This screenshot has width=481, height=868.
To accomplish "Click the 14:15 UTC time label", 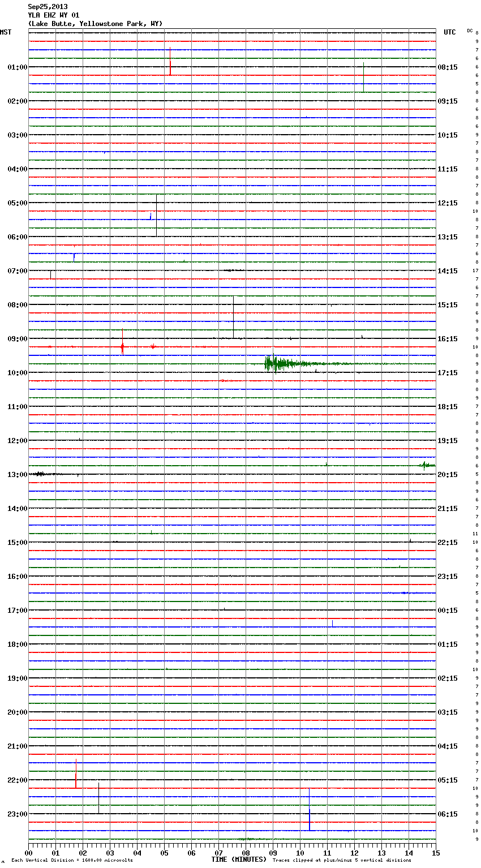I will pyautogui.click(x=448, y=271).
